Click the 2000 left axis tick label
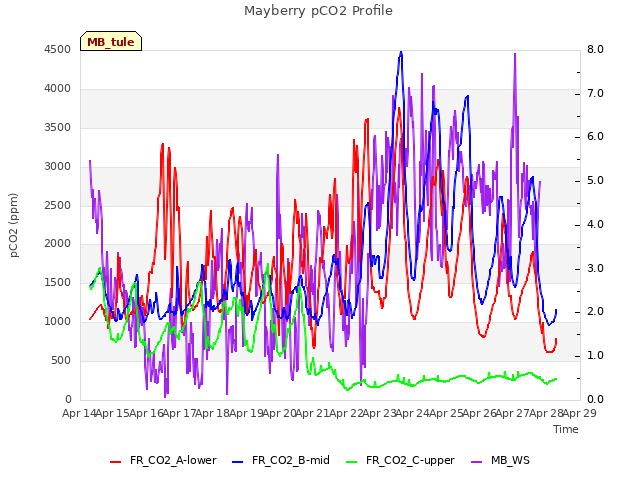This screenshot has width=640, height=480. coord(58,243)
